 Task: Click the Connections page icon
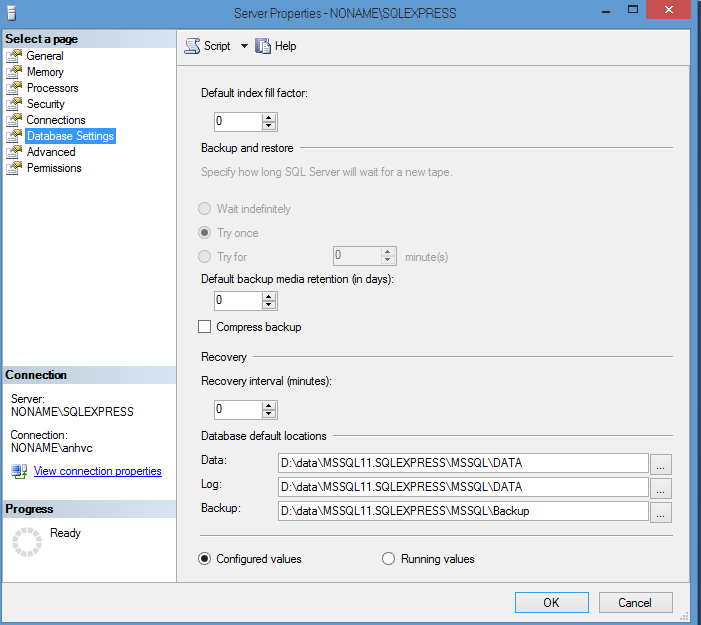(14, 120)
